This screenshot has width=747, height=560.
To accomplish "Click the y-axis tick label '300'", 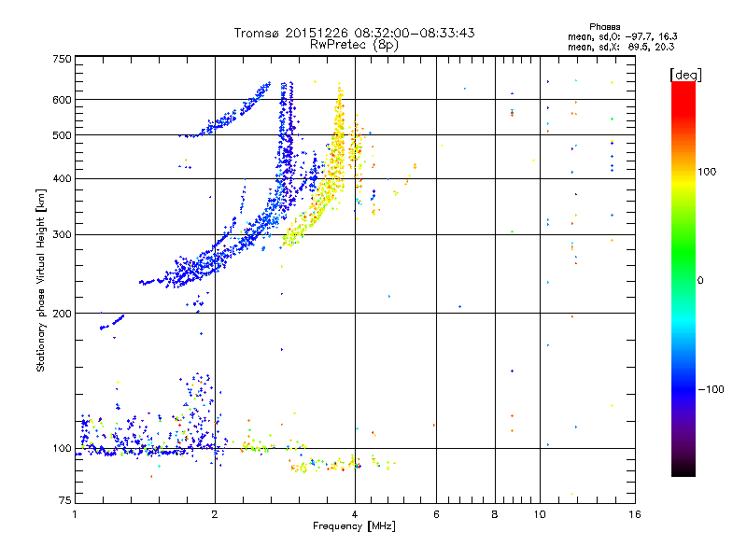I will click(62, 235).
